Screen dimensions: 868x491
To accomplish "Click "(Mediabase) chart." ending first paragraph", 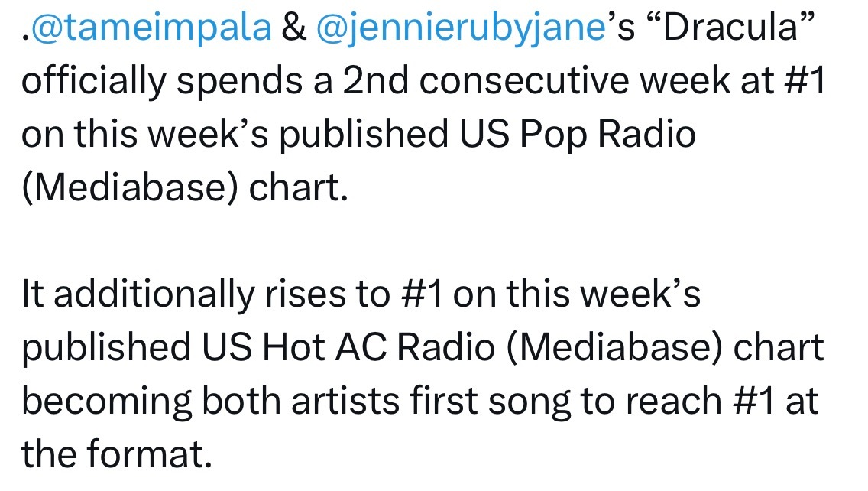I will (x=185, y=188).
